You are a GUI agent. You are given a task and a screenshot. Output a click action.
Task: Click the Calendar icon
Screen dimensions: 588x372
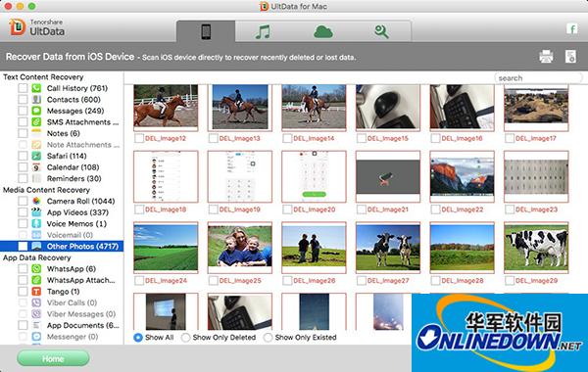click(x=36, y=167)
